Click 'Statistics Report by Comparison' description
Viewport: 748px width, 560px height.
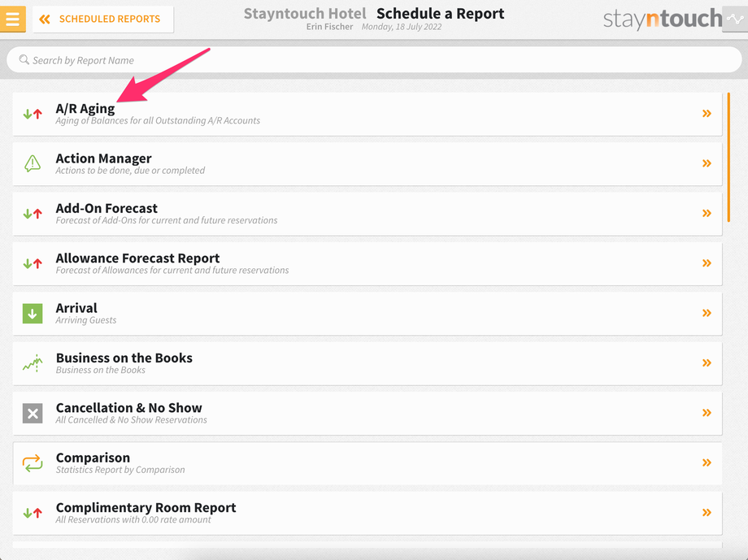coord(120,470)
